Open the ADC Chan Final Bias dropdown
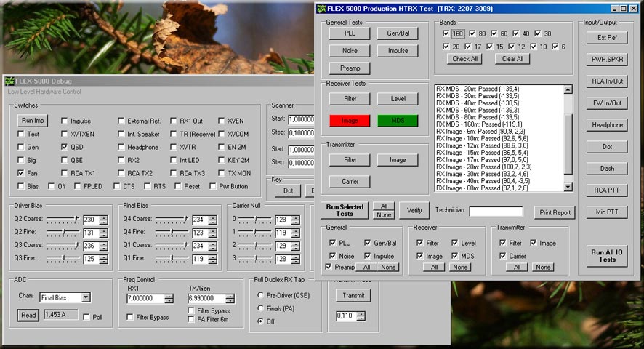Screen dimensions: 644x349 coord(86,297)
